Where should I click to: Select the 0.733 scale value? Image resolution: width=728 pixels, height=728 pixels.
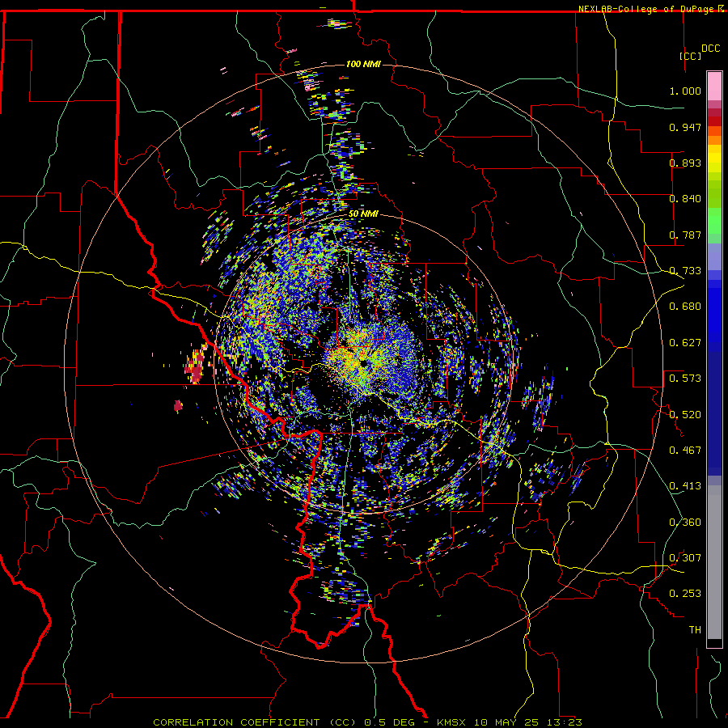point(685,271)
